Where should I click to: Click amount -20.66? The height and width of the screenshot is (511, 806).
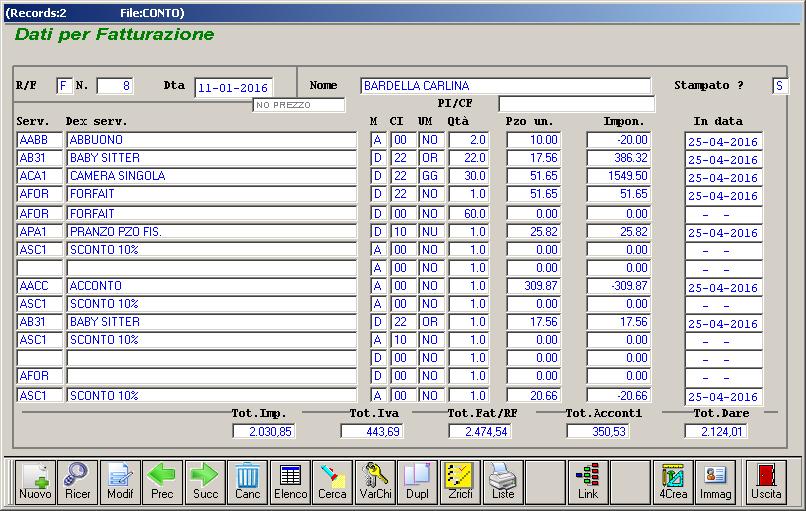(619, 396)
